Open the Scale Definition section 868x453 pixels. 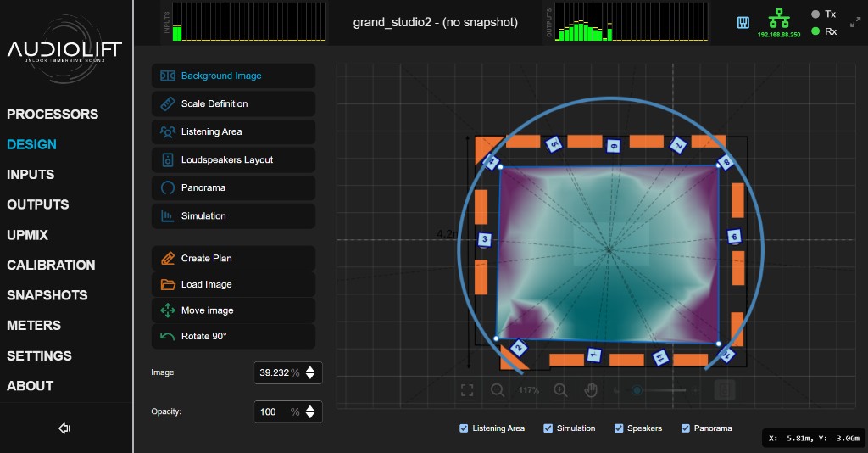pos(233,103)
